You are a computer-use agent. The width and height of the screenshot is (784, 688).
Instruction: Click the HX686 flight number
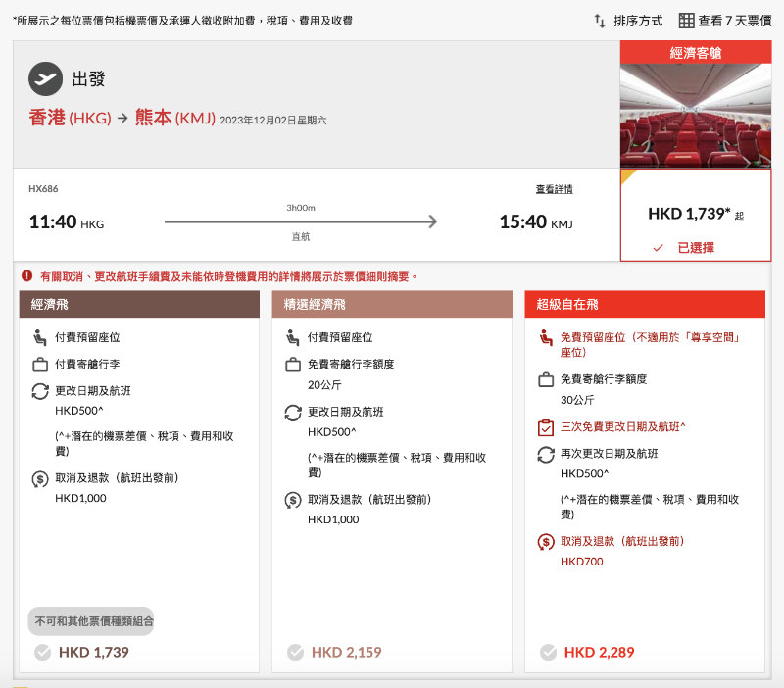(x=43, y=189)
